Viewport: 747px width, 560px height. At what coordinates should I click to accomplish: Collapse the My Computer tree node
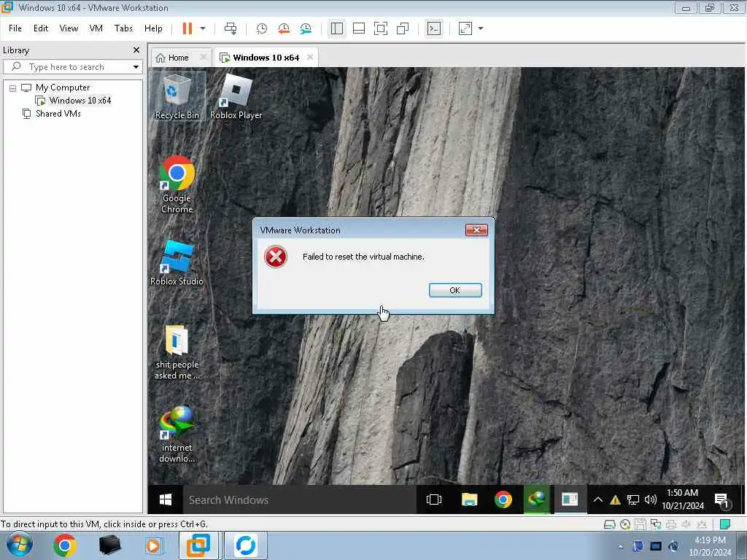(x=13, y=88)
